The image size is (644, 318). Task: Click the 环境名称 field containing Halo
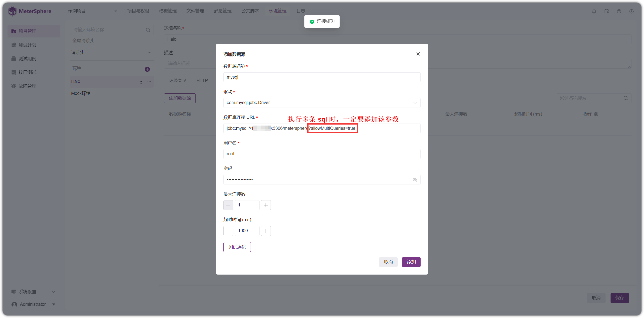(397, 39)
